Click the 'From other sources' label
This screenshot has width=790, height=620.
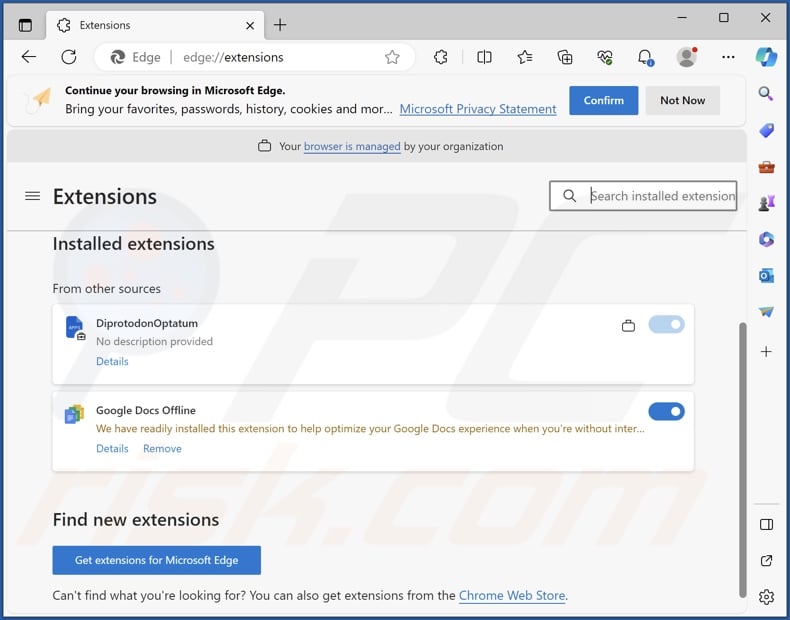tap(106, 289)
